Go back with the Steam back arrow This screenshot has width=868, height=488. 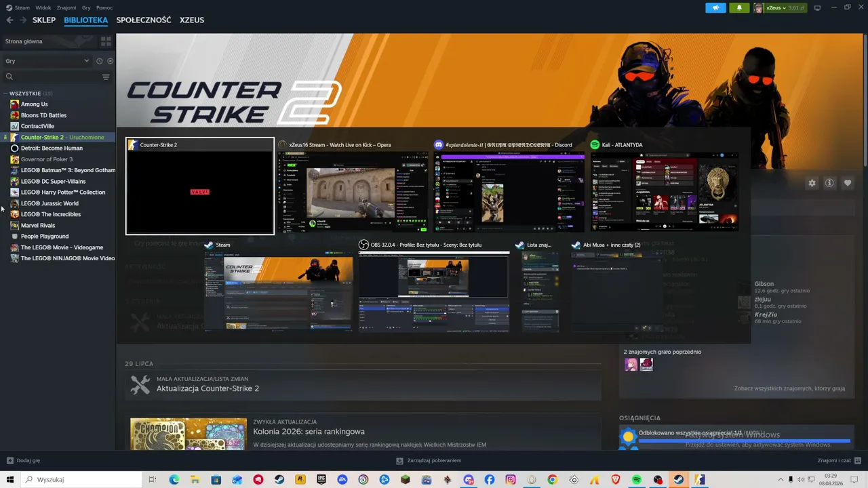point(9,20)
